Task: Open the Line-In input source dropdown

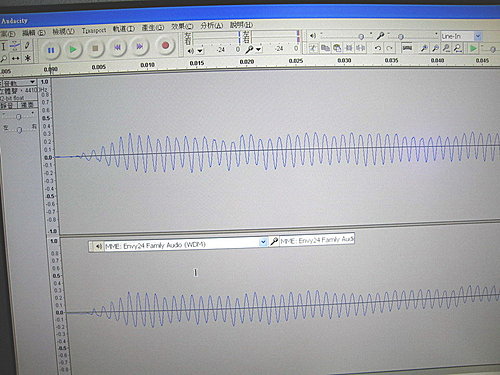Action: (478, 36)
